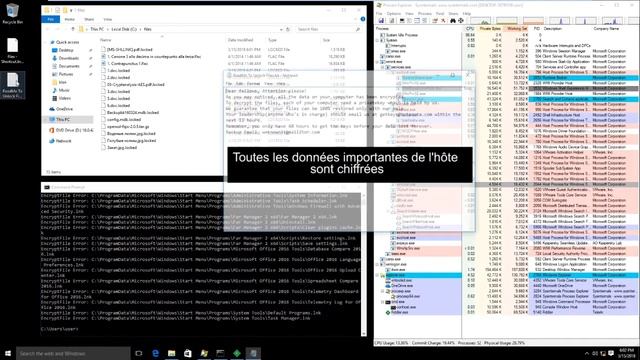
Task: Click the Command Prompt vertical scrollbar
Action: [363, 264]
